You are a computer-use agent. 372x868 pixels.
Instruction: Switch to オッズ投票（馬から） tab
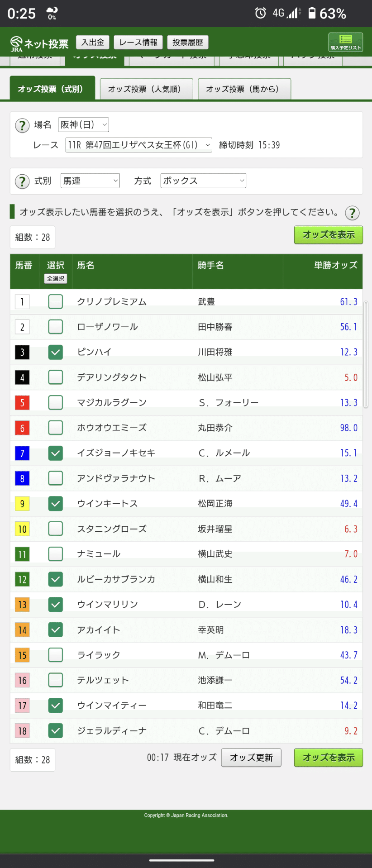(244, 89)
